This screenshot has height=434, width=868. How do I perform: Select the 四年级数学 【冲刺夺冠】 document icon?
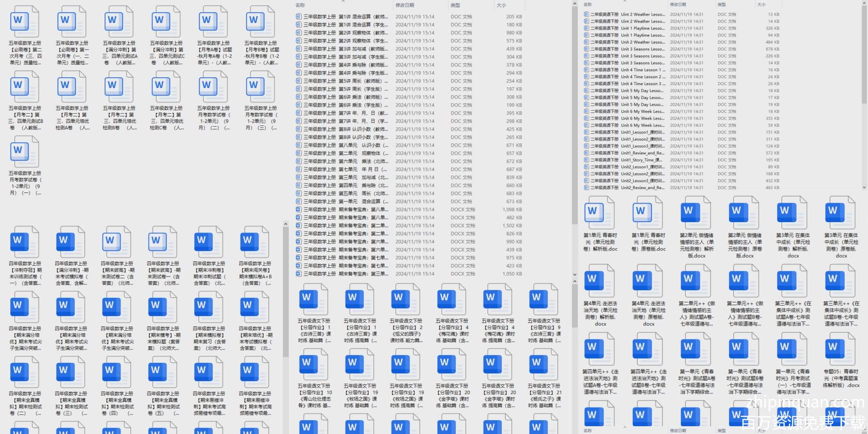25,242
